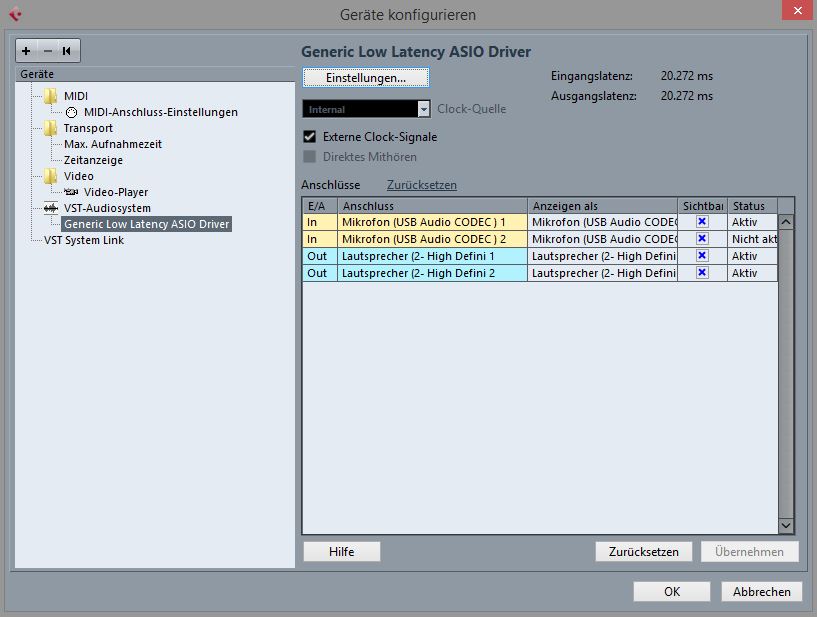Screen dimensions: 817x617
Task: Open MIDI-Anschluss-Einstellungen tree item
Action: (x=160, y=112)
